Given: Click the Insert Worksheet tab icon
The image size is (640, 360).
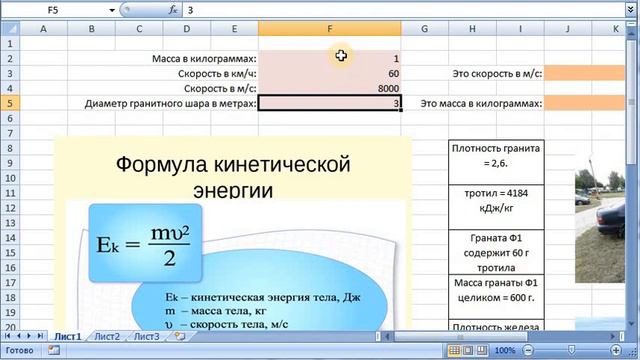Looking at the screenshot, I should pyautogui.click(x=180, y=336).
